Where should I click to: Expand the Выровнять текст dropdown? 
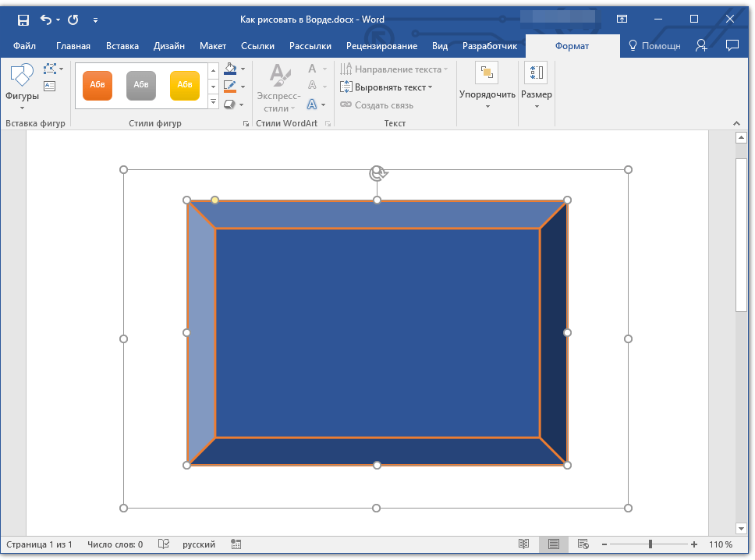387,87
